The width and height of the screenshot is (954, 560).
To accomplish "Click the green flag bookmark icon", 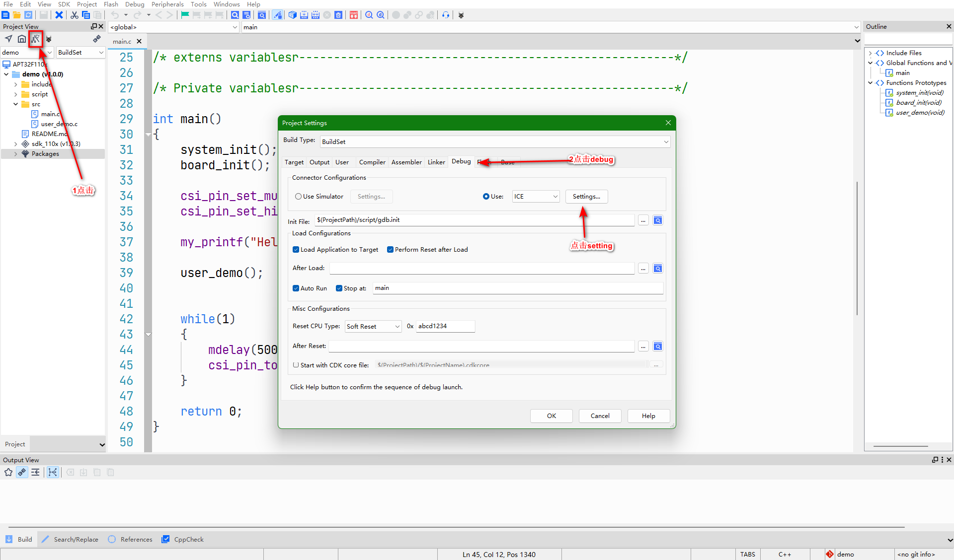I will click(x=185, y=15).
